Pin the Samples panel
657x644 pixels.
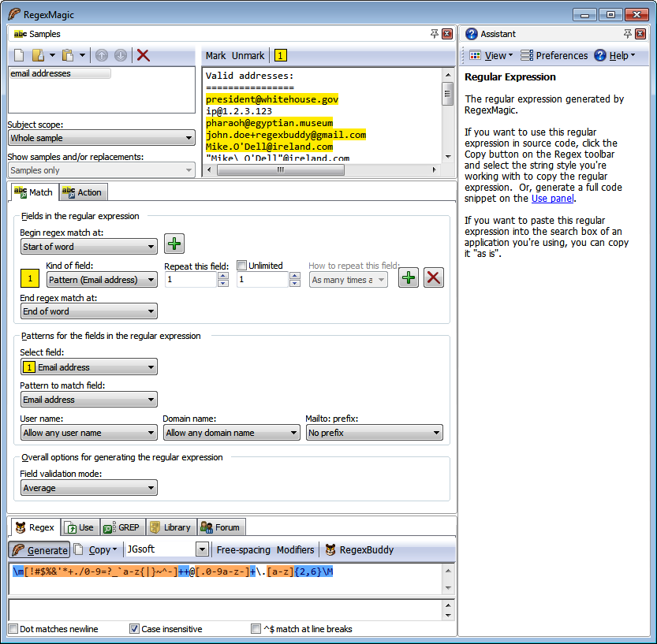435,33
